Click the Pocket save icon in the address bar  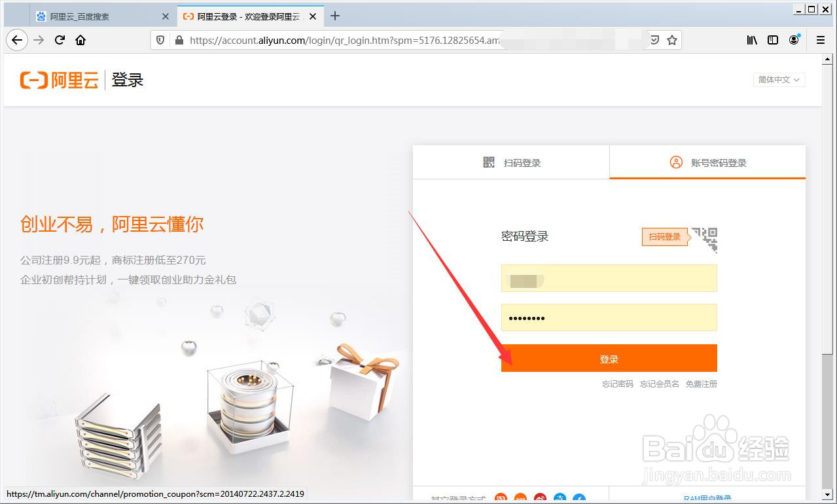(654, 40)
